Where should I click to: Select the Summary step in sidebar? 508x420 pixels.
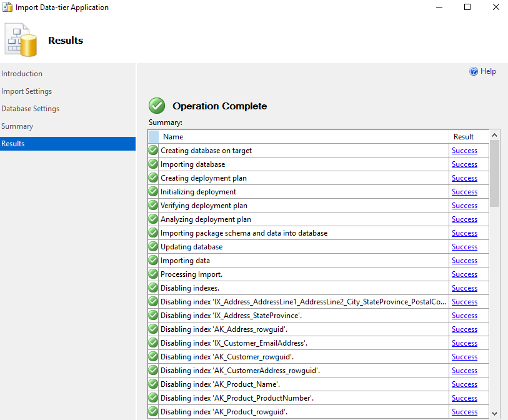coord(17,126)
